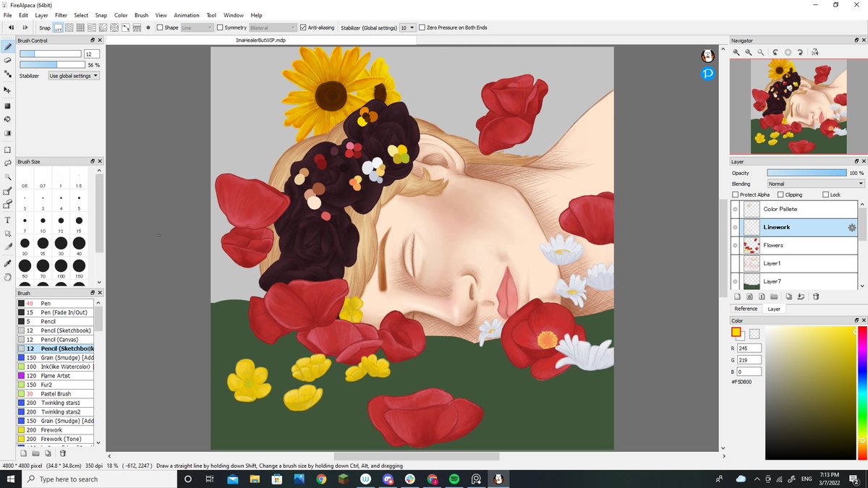Click the undo arrow in top toolbar
Viewport: 868px width, 488px height.
11,27
